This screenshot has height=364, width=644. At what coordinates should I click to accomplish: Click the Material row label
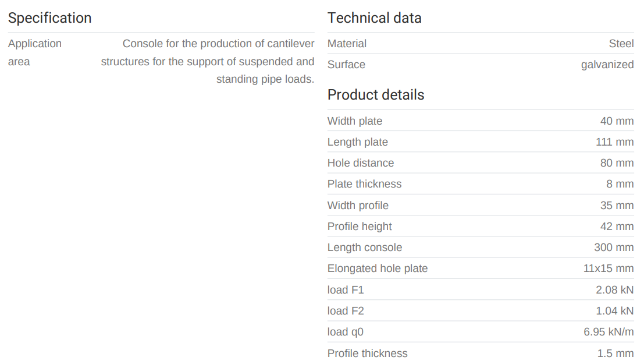347,44
